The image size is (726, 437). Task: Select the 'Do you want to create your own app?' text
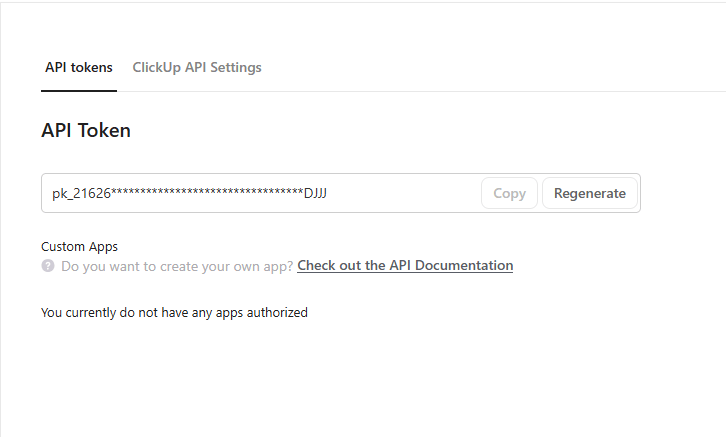click(177, 267)
